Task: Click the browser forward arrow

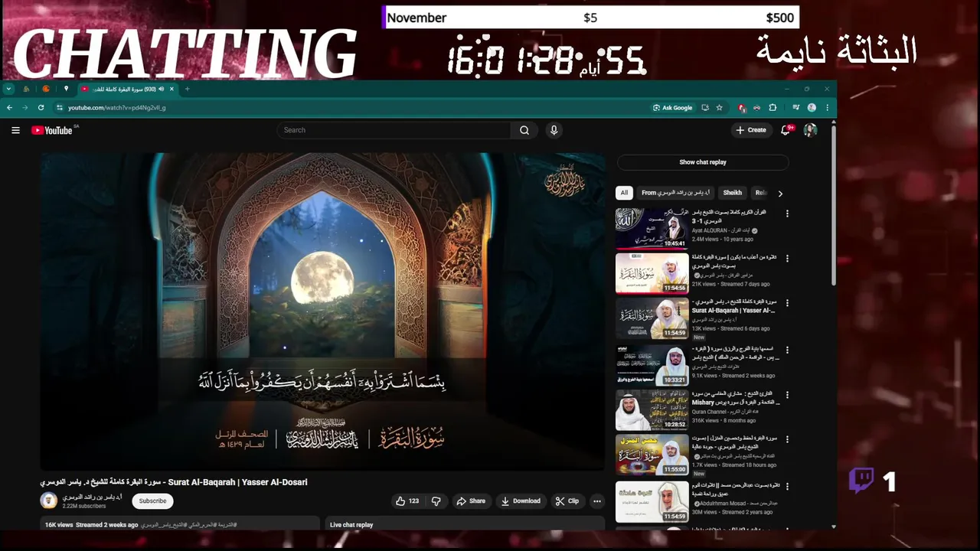Action: (x=24, y=108)
